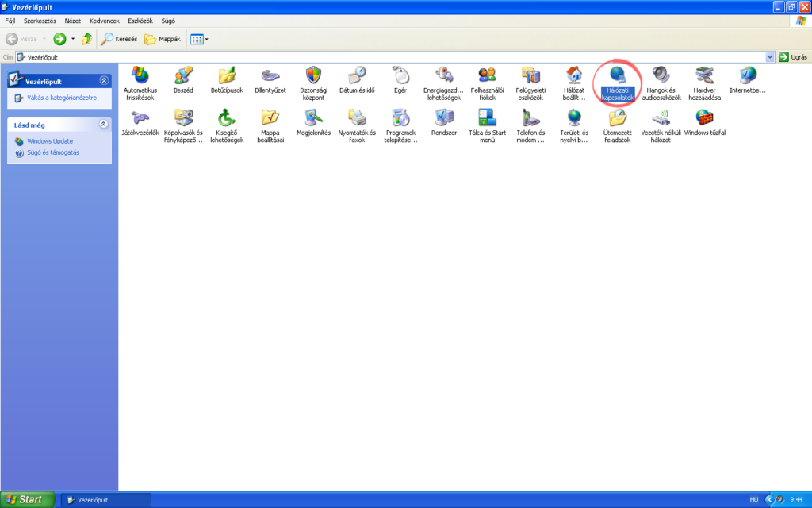Open the view options dropdown on toolbar

point(205,38)
